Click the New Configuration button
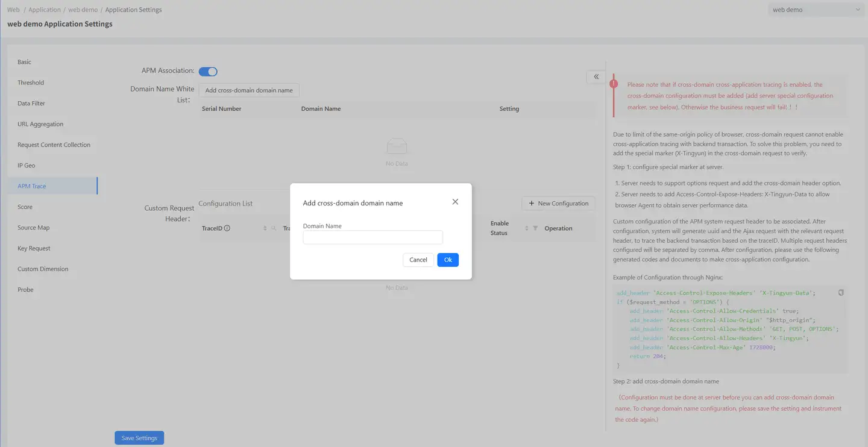Screen dimensions: 868x447 click(x=558, y=204)
